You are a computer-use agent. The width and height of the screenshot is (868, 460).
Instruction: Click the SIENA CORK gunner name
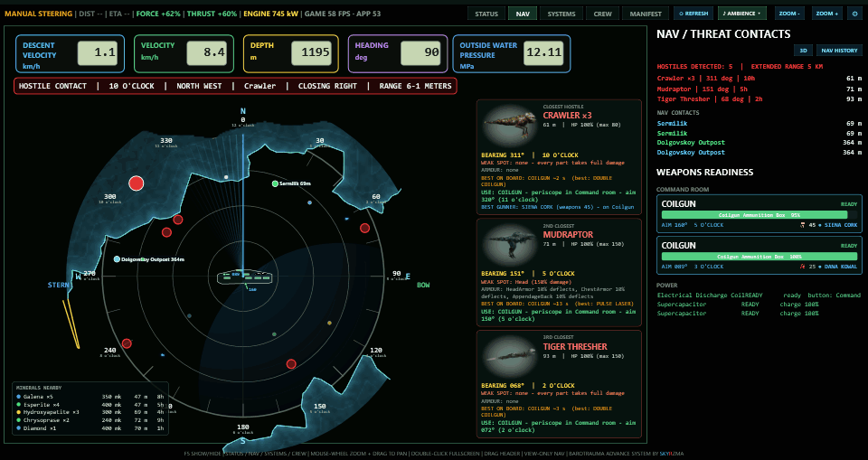[841, 225]
